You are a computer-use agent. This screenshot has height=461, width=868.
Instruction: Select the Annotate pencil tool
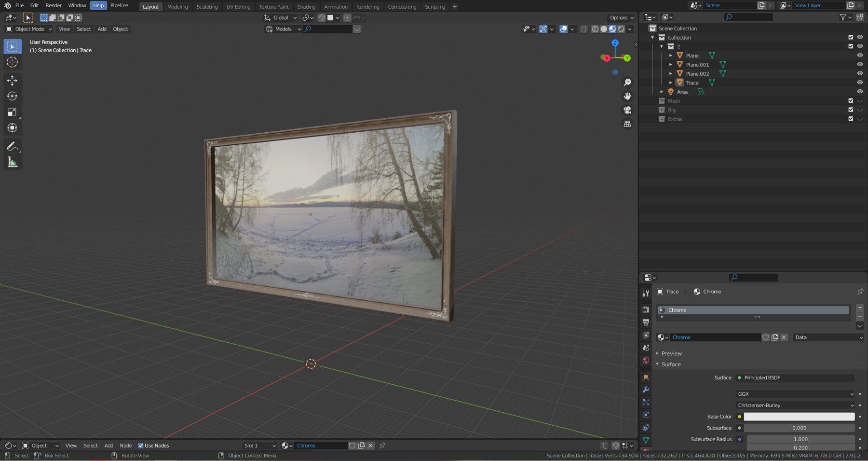[x=12, y=146]
